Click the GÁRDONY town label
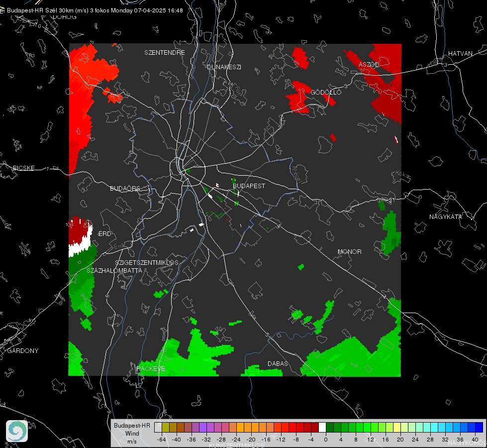487x448 pixels. tap(23, 351)
